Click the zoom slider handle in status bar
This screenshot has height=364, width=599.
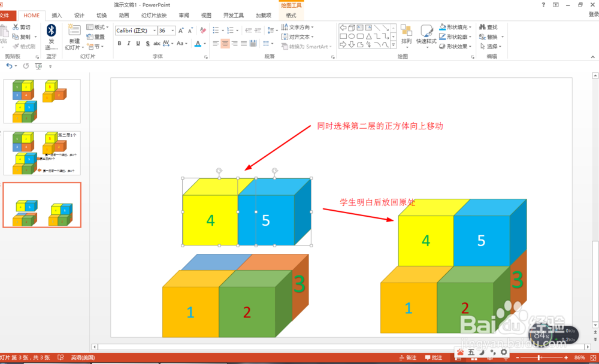tap(539, 357)
